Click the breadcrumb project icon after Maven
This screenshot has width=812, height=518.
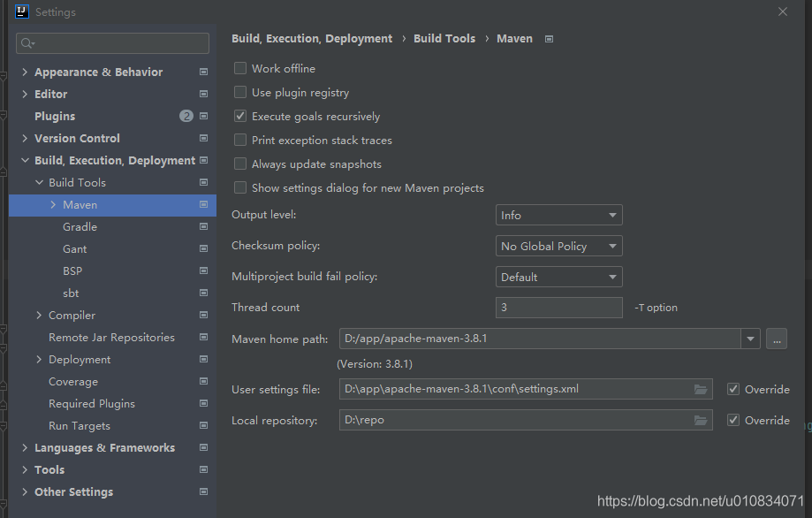click(549, 39)
